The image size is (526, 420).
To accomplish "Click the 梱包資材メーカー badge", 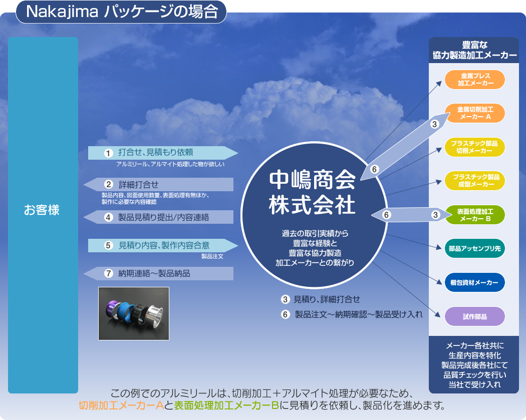I will (x=474, y=282).
